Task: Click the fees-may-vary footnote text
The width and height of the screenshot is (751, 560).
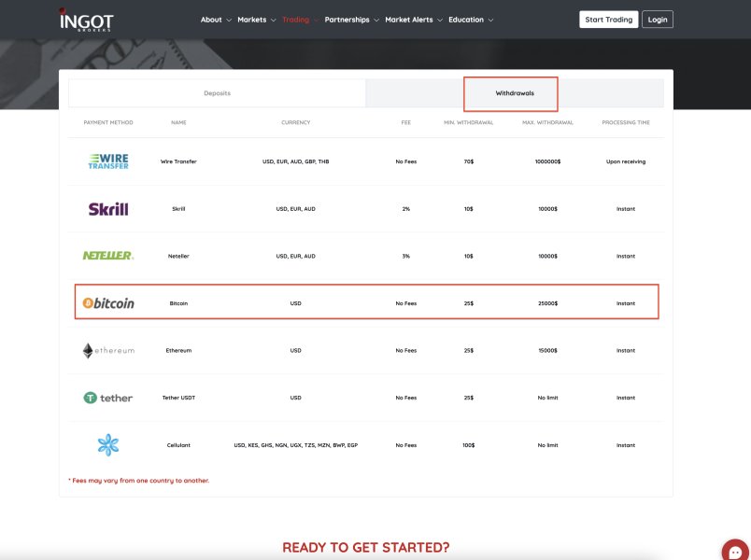Action: tap(139, 481)
